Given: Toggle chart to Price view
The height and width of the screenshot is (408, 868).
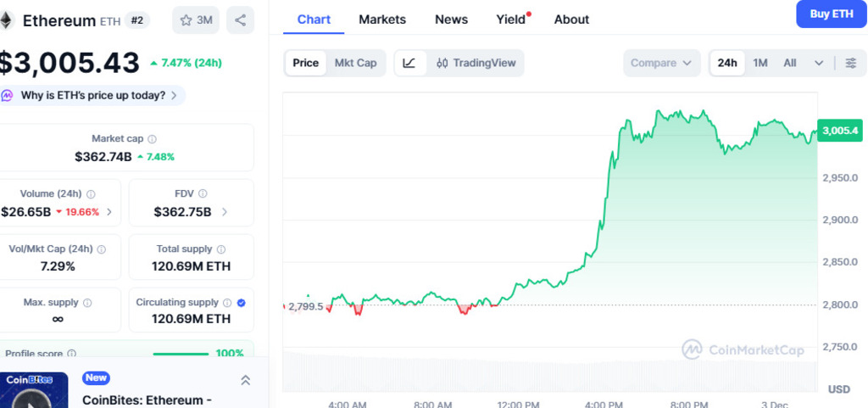Looking at the screenshot, I should [306, 63].
